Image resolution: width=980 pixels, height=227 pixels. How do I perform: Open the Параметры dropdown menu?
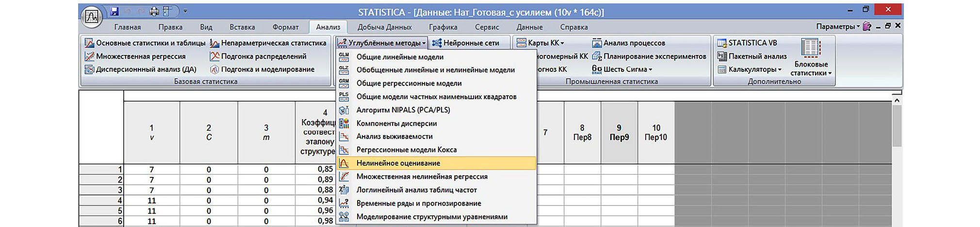click(x=838, y=27)
